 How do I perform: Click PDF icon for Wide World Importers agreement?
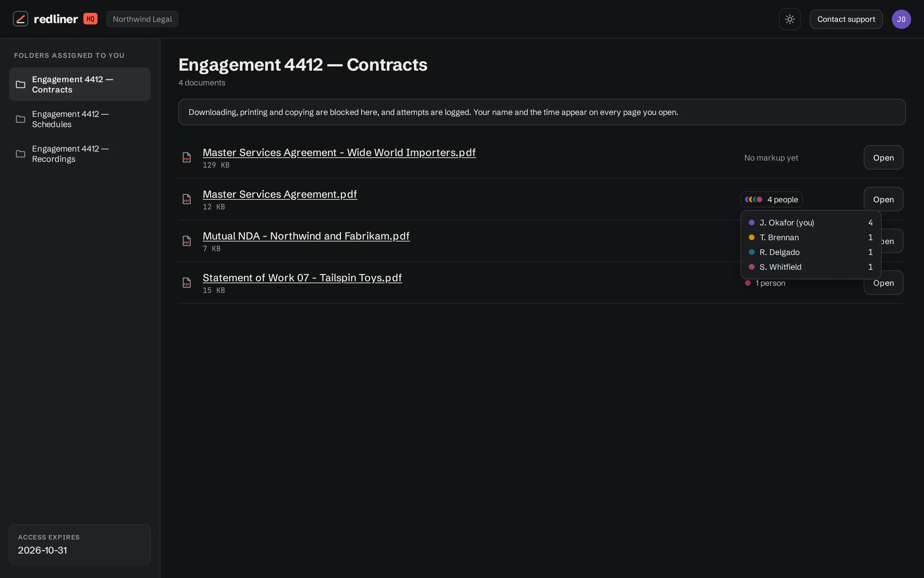coord(187,157)
